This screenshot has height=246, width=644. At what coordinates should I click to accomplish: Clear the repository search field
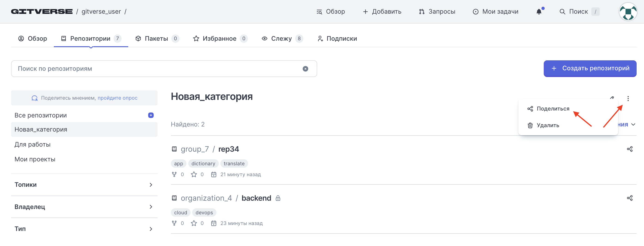305,69
